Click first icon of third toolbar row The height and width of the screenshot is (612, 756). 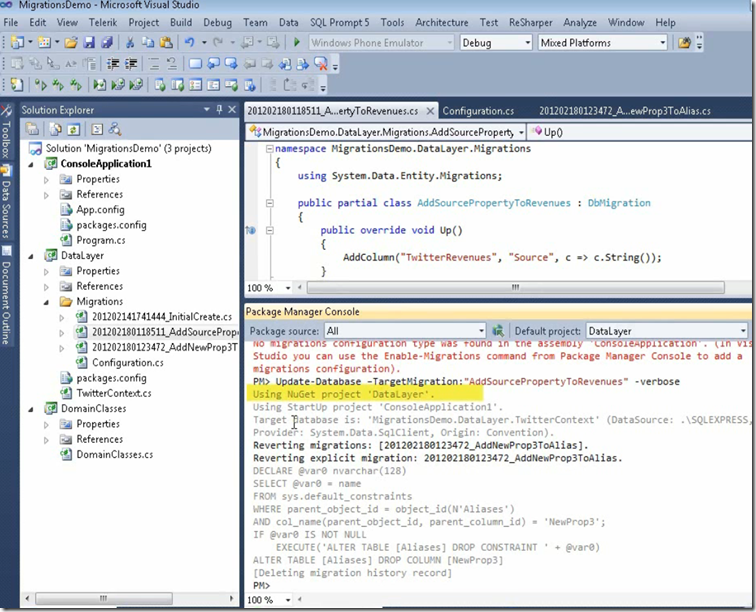[17, 85]
